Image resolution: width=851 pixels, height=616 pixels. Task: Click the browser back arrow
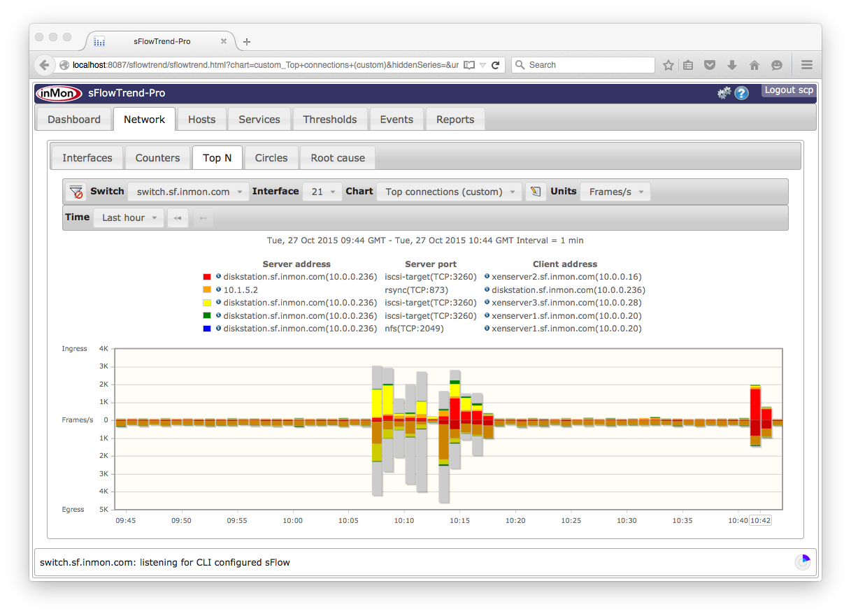44,65
